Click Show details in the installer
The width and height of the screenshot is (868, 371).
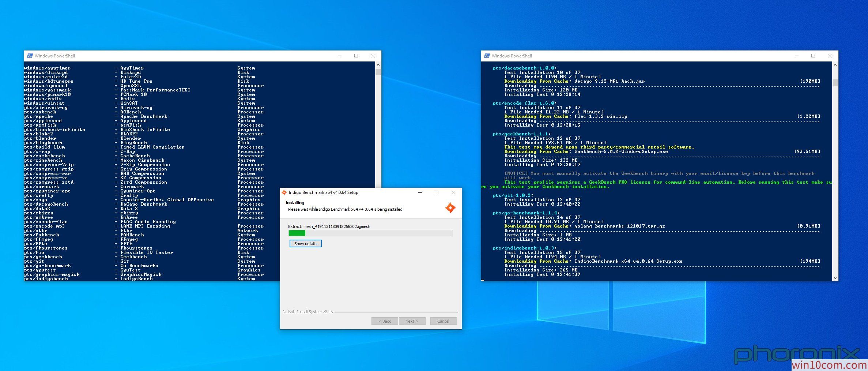305,244
